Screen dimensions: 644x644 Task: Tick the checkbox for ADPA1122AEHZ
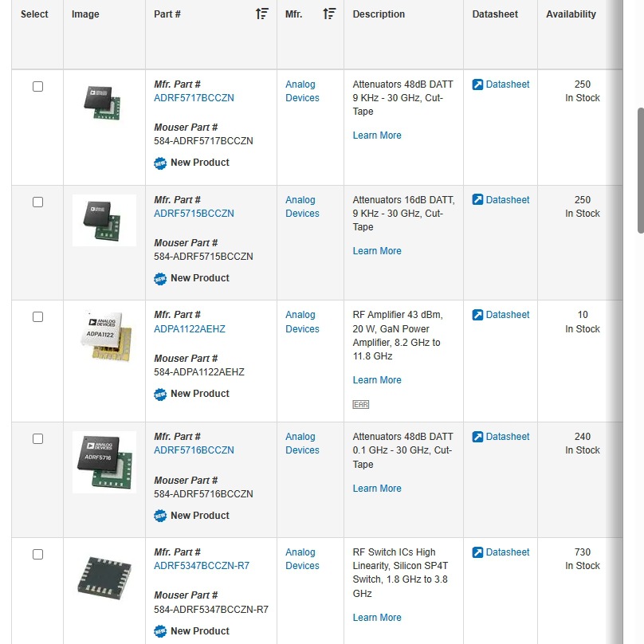click(x=37, y=317)
